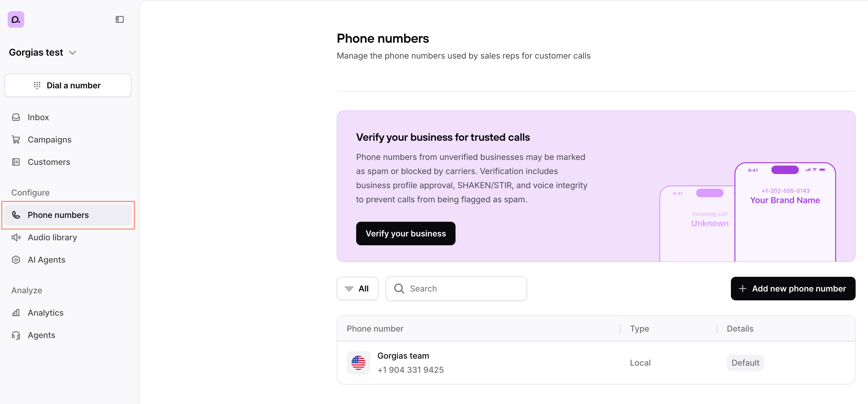The height and width of the screenshot is (404, 868).
Task: Click the Agents headset icon
Action: coord(16,335)
